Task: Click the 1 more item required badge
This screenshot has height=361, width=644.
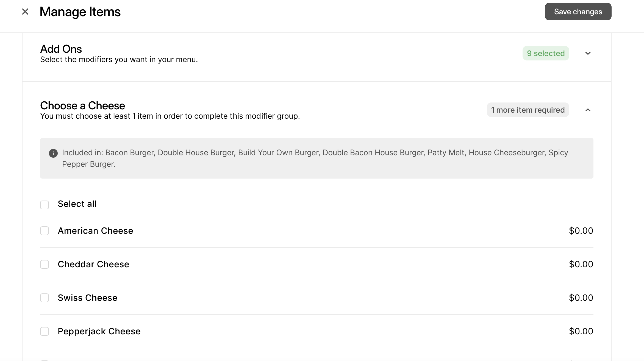Action: tap(528, 110)
